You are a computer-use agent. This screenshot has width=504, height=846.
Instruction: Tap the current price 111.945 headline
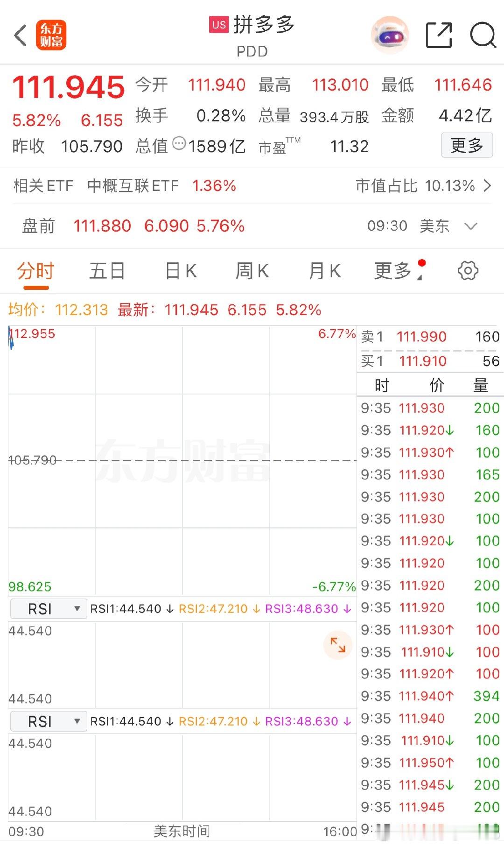pos(69,87)
